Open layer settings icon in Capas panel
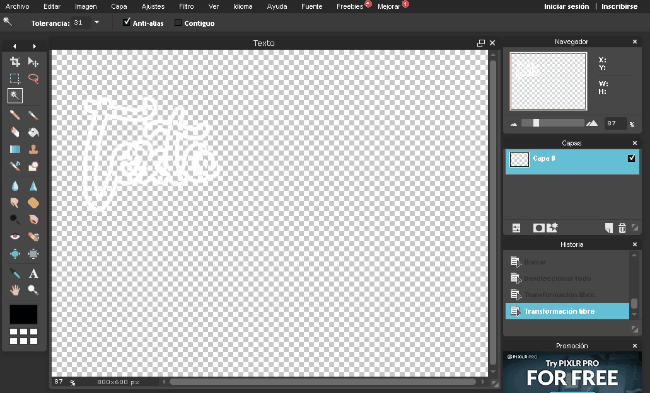 point(516,228)
